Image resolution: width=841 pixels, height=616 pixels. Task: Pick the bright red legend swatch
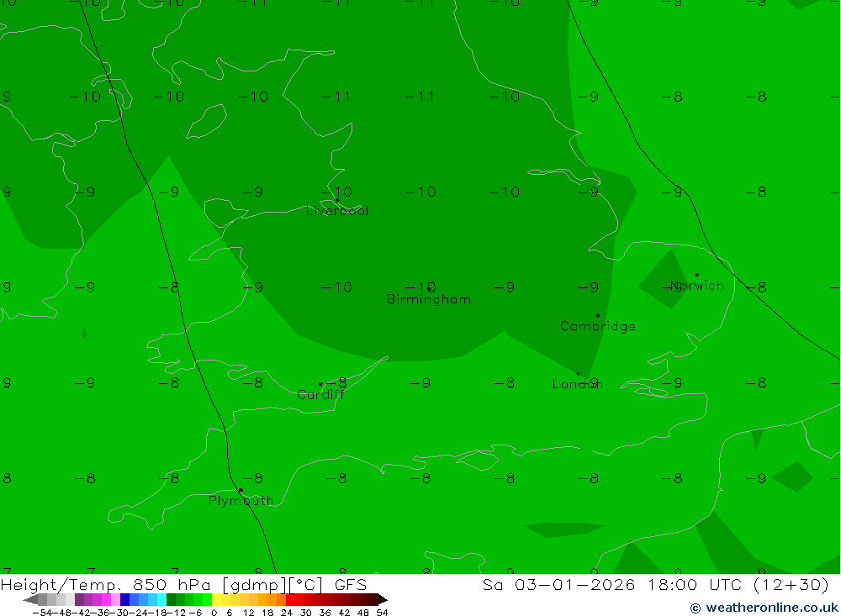point(290,599)
